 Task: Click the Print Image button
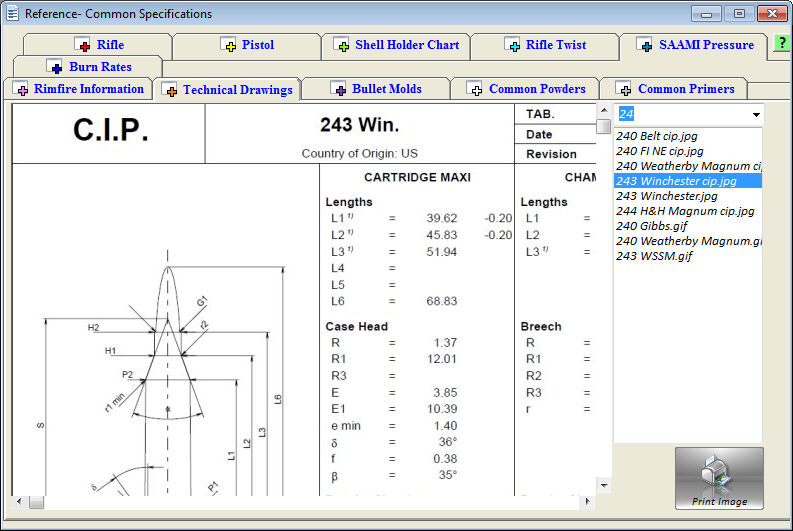pos(719,478)
